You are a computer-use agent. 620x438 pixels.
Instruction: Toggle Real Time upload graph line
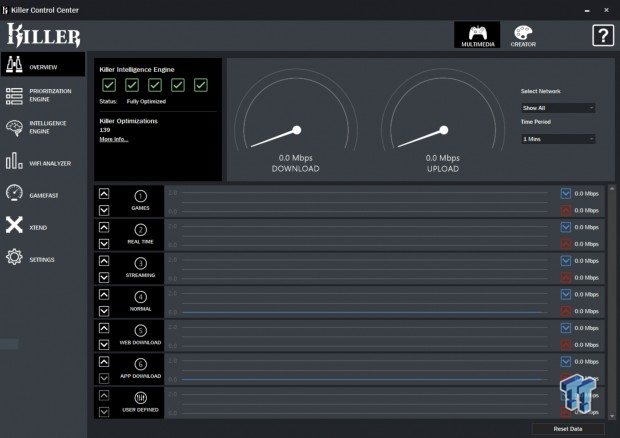pos(566,244)
